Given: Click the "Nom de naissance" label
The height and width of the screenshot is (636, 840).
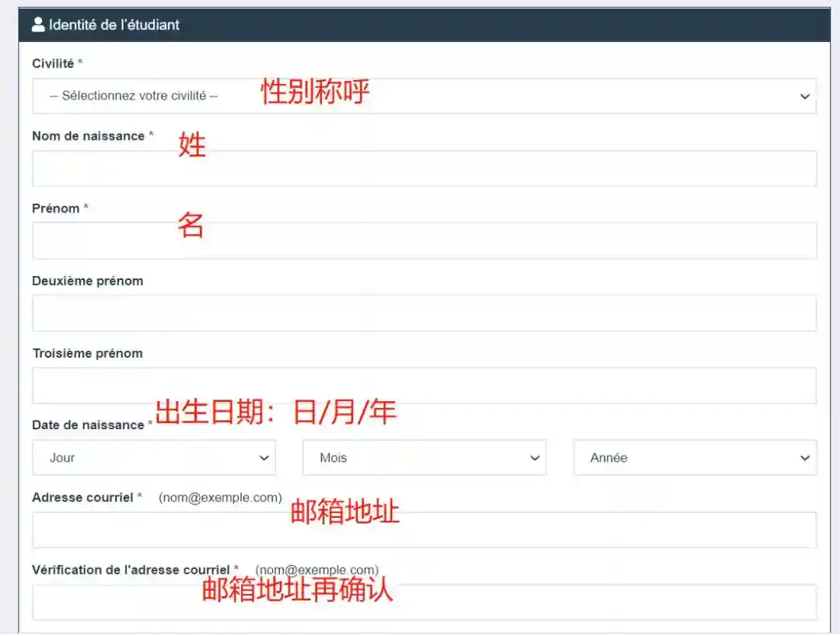Looking at the screenshot, I should point(88,136).
